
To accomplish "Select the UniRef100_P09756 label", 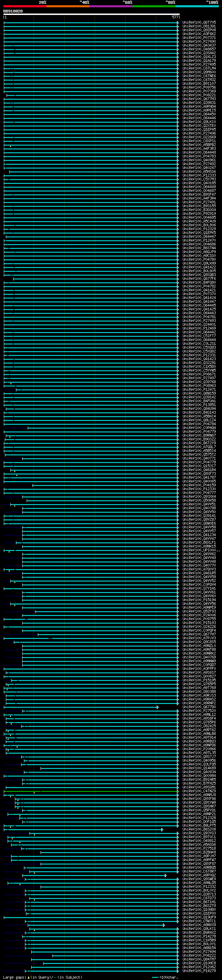I will click(x=199, y=88).
